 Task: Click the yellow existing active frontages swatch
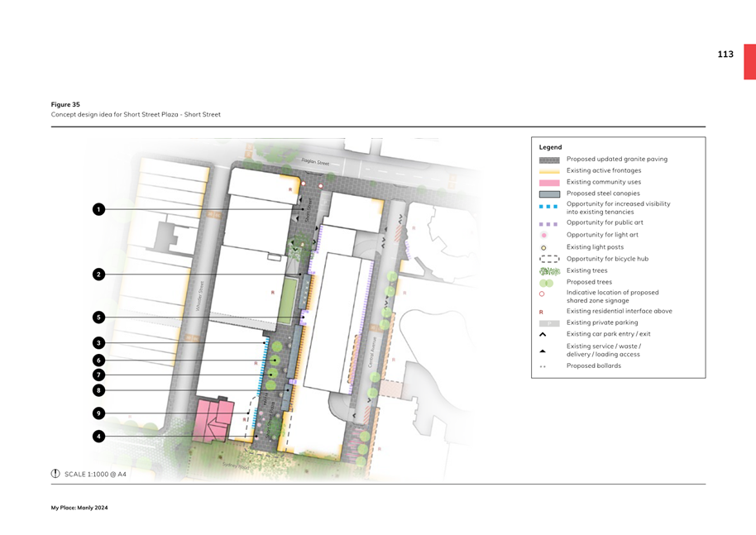549,171
